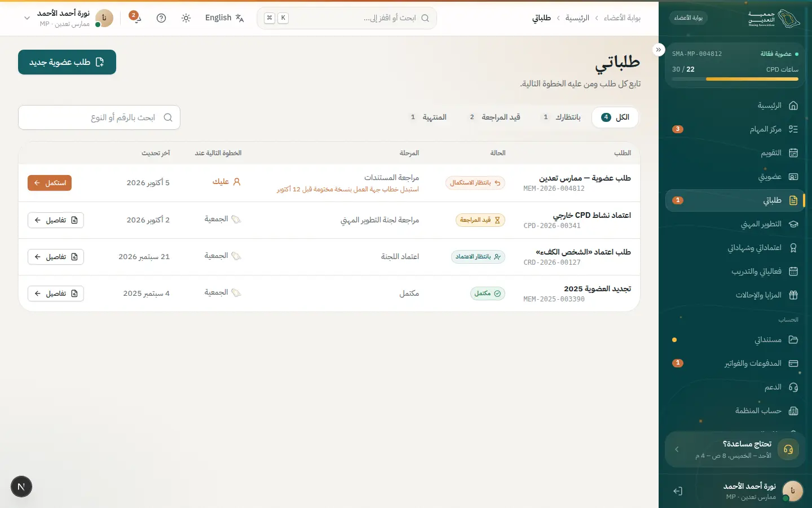Collapse the sidebar with double-arrow button
The height and width of the screenshot is (508, 812).
pos(659,50)
